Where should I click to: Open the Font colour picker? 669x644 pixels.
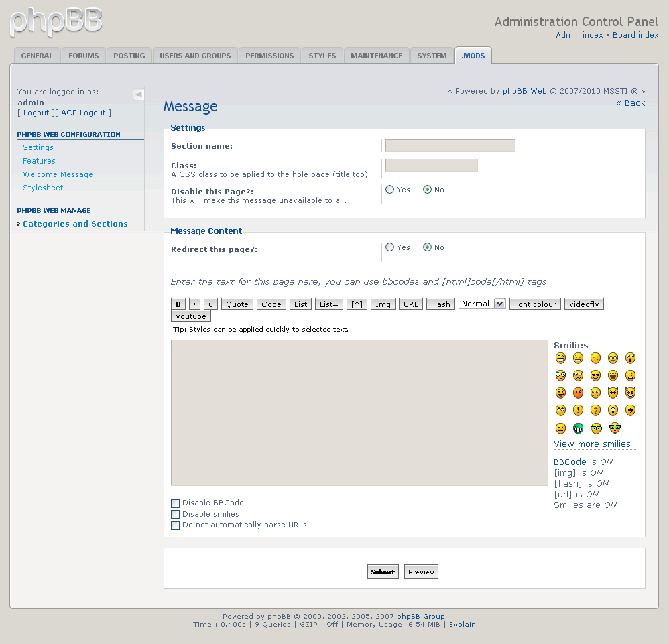pos(535,304)
